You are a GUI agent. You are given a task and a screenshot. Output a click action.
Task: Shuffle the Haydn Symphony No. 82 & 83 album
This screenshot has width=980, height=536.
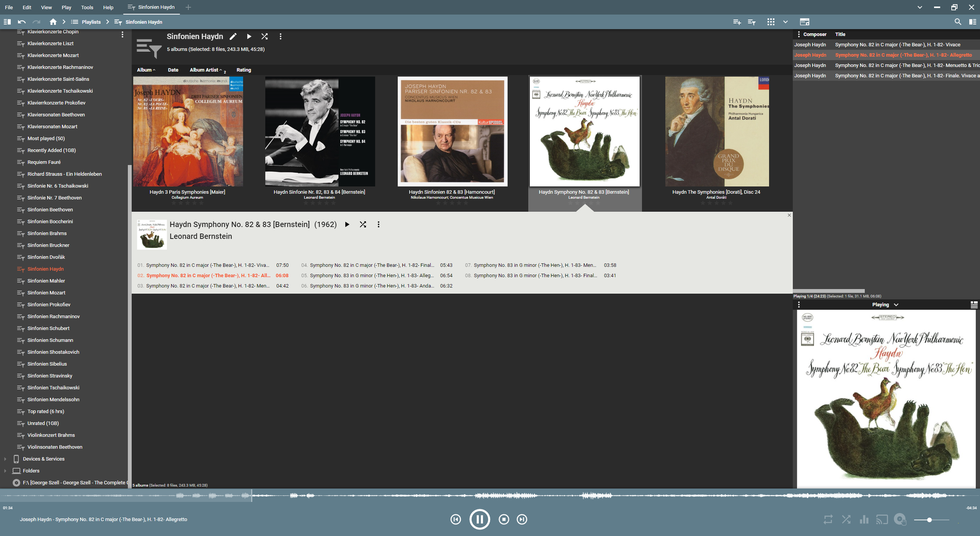(x=363, y=225)
